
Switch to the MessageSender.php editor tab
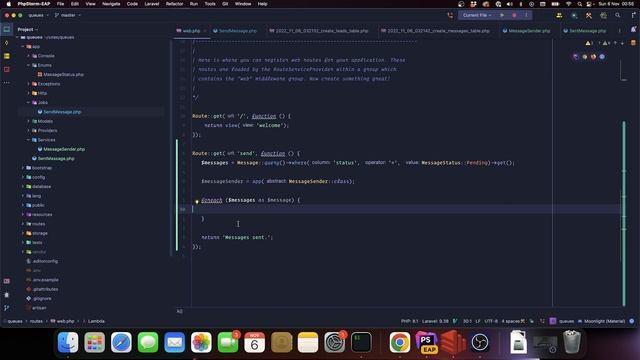[529, 31]
